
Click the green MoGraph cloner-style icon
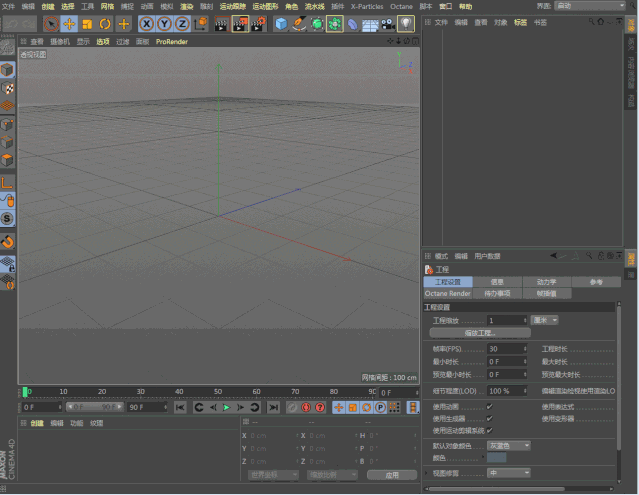point(335,24)
